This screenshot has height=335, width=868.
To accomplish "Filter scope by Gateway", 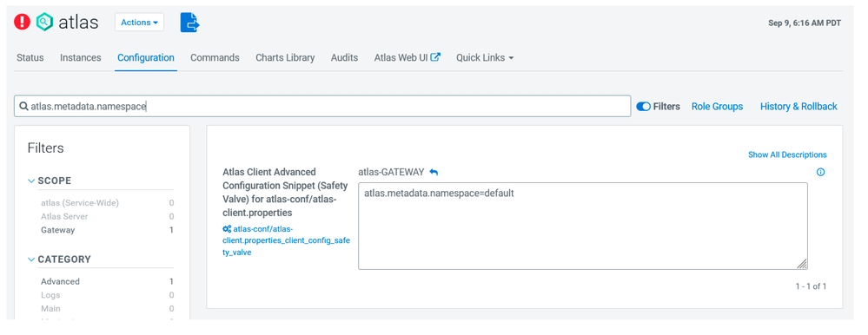I will click(57, 230).
